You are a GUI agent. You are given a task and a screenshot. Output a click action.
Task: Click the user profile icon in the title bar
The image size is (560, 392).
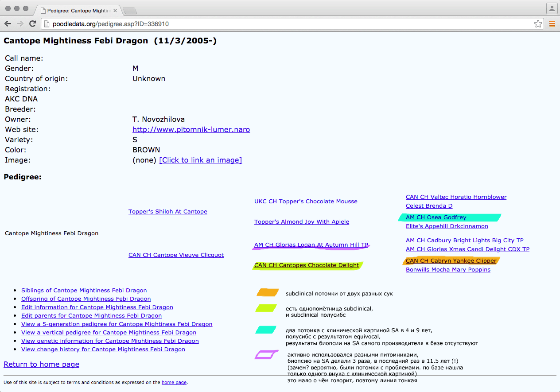click(x=552, y=8)
